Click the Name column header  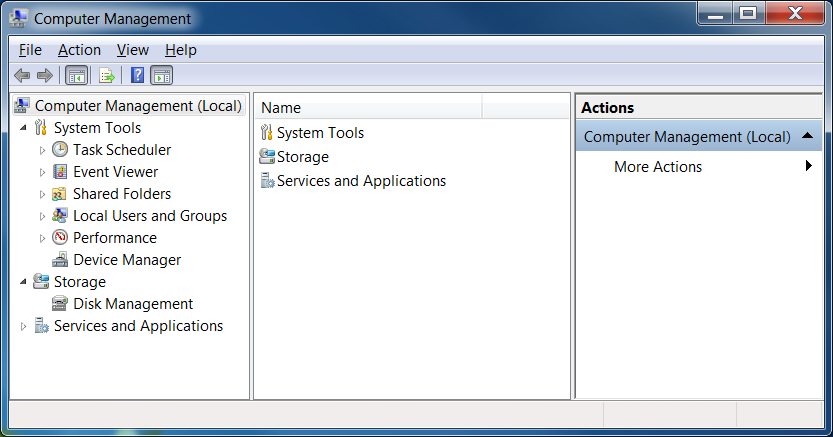click(368, 108)
